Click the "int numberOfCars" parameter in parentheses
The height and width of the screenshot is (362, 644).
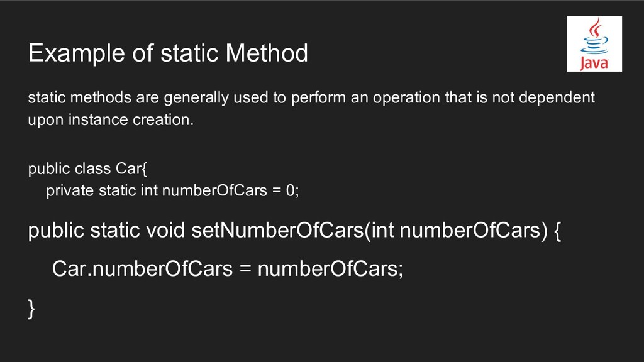point(454,231)
